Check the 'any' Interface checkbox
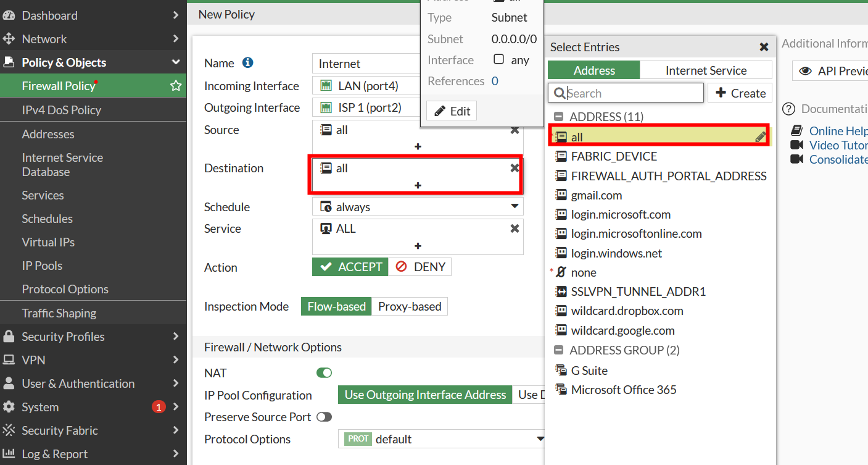 click(498, 60)
